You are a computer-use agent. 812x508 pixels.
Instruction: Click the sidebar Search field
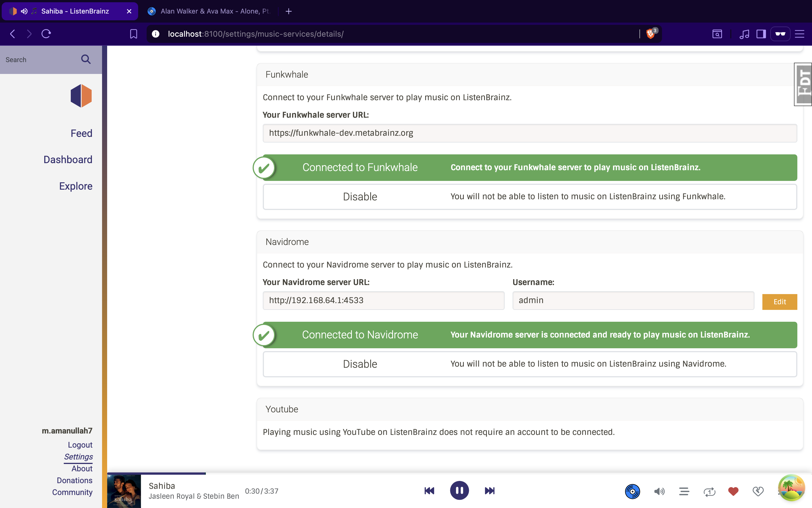tap(40, 60)
